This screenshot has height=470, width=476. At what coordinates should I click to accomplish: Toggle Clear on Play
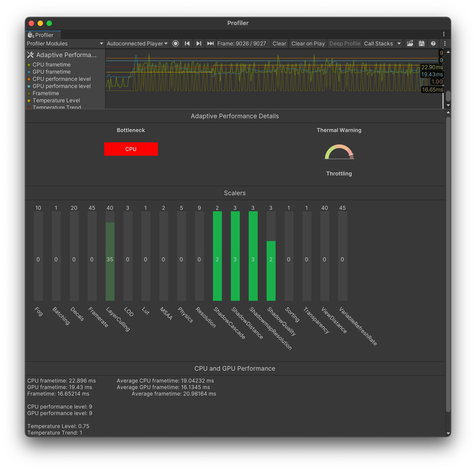[x=308, y=43]
